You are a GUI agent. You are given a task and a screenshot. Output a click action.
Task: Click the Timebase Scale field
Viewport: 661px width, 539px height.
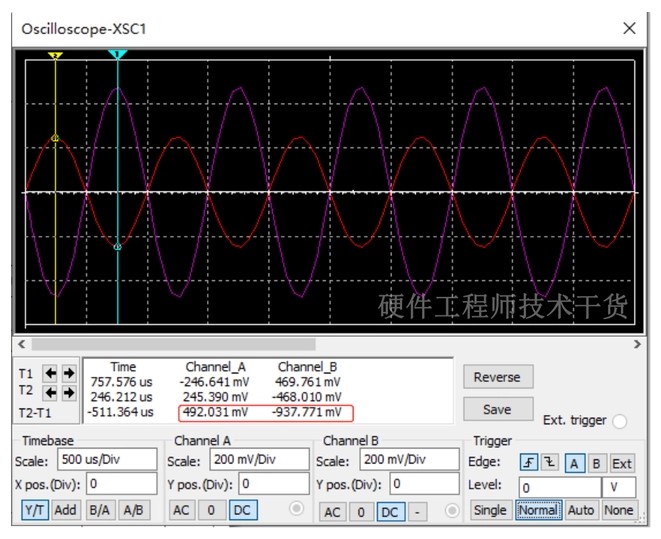tap(107, 459)
